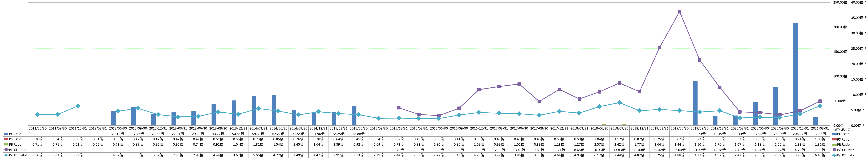This screenshot has height=158, width=868.
Task: Select the 2018/09/30 date header
Action: point(619,128)
